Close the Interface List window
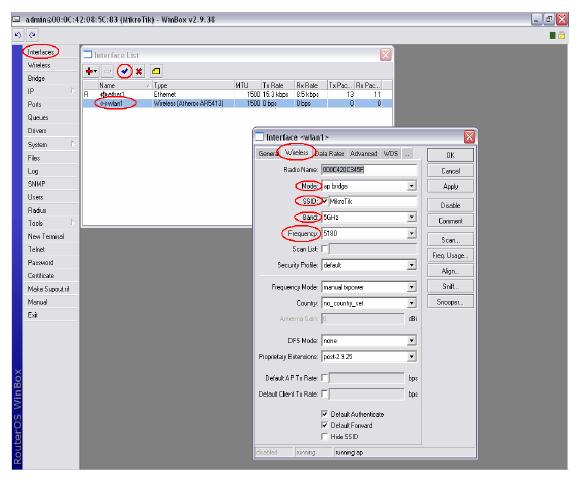Screen dimensions: 576x484 point(385,55)
